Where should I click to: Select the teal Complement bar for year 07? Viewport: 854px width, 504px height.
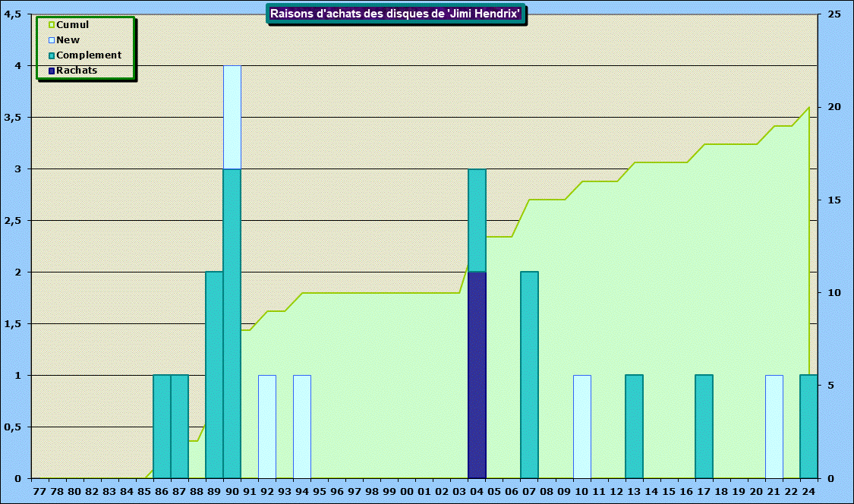pos(529,375)
